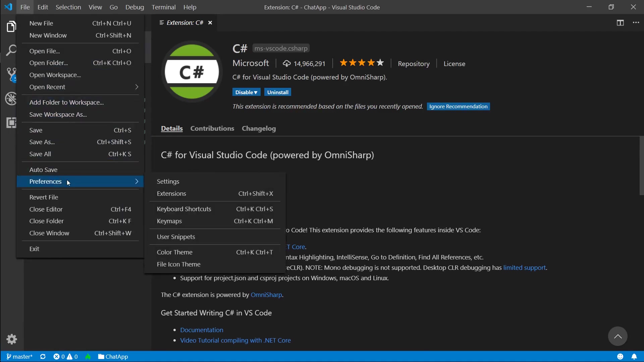Click the feedback smiley in status bar
This screenshot has width=644, height=362.
[x=620, y=357]
